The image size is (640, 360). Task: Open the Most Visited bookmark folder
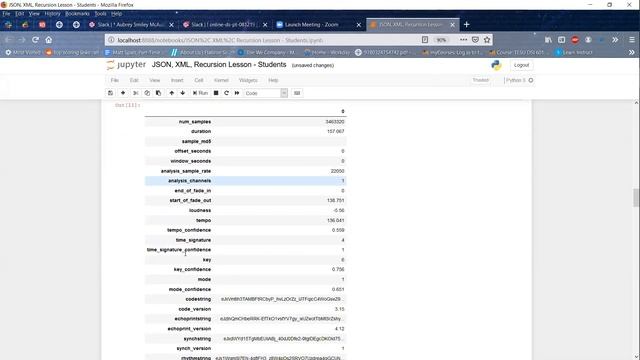click(23, 52)
